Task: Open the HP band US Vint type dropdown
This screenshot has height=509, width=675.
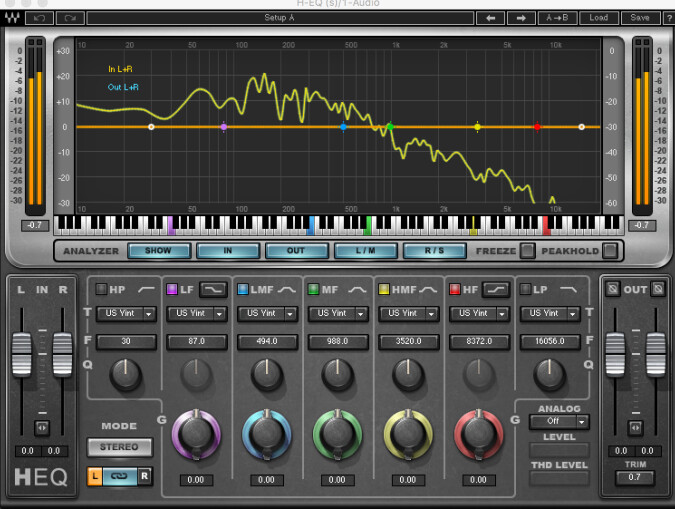Action: coord(125,313)
